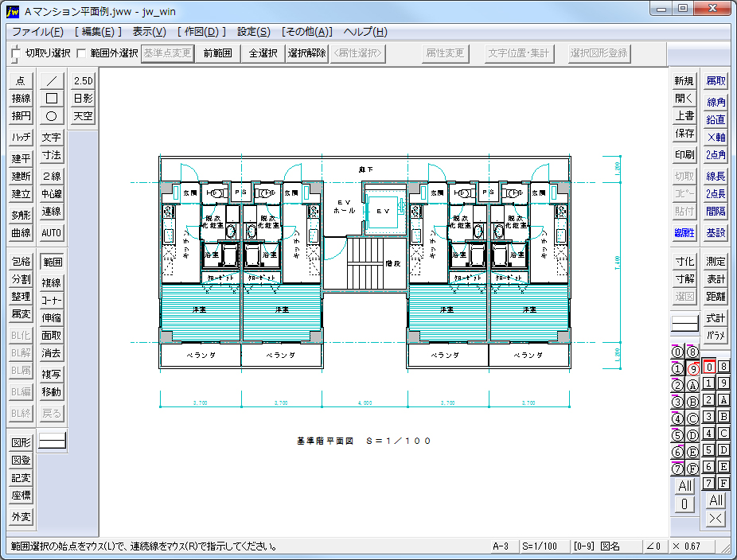This screenshot has height=560, width=737.
Task: Toggle the square layer 1 button
Action: [x=708, y=383]
